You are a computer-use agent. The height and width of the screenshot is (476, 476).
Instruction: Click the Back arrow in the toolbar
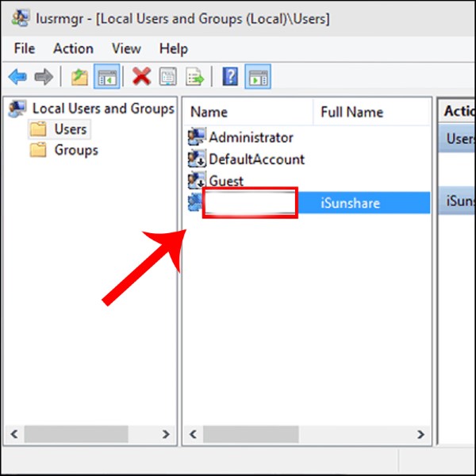point(17,77)
